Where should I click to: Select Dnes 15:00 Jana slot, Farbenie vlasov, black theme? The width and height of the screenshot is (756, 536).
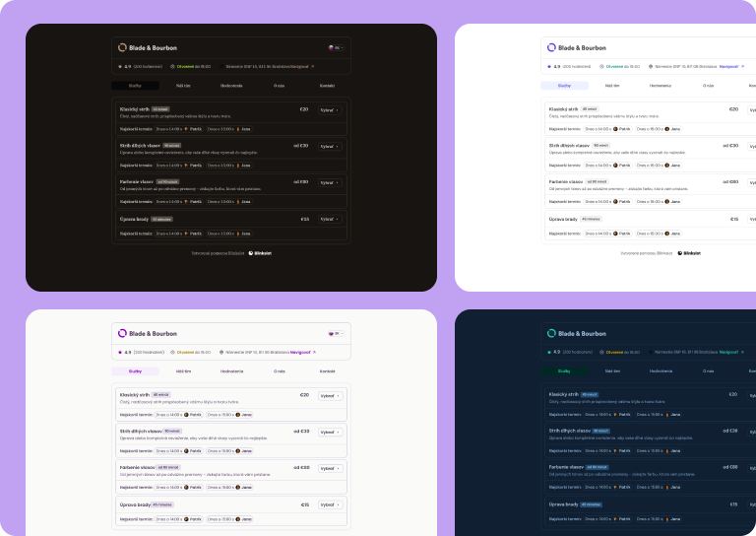tap(228, 201)
